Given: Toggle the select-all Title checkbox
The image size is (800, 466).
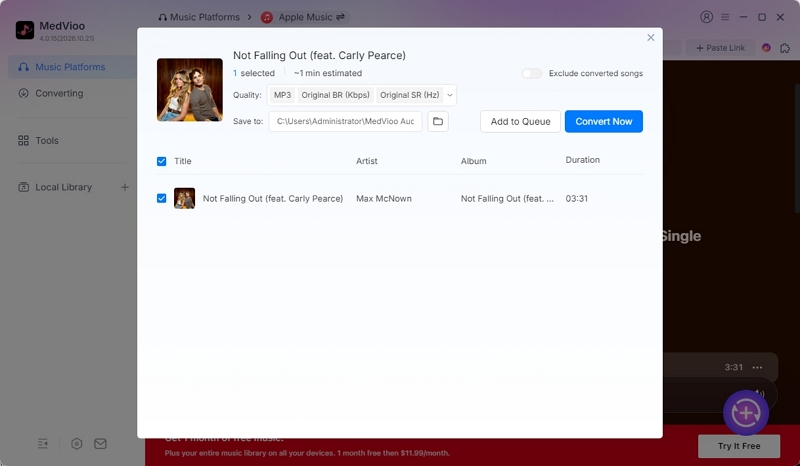Looking at the screenshot, I should click(161, 161).
